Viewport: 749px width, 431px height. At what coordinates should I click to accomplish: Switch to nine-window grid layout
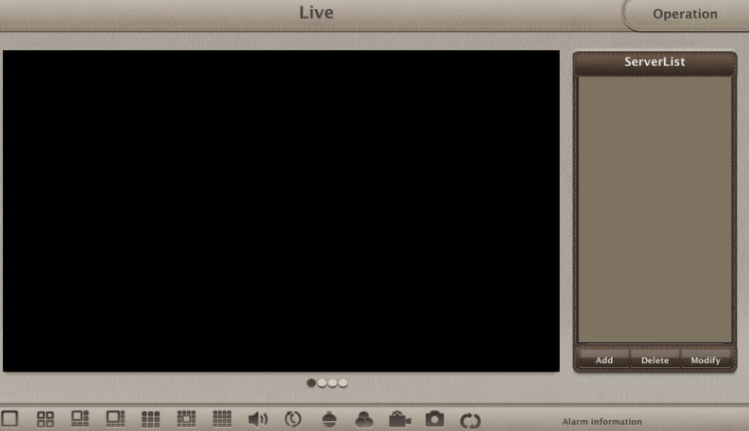150,420
